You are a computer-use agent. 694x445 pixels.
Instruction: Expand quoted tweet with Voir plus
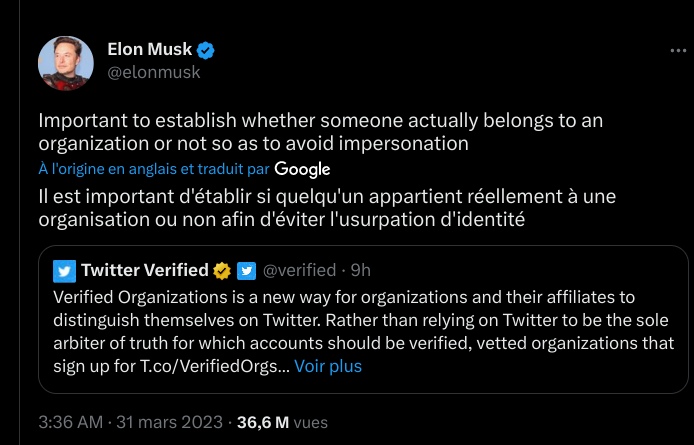click(328, 366)
